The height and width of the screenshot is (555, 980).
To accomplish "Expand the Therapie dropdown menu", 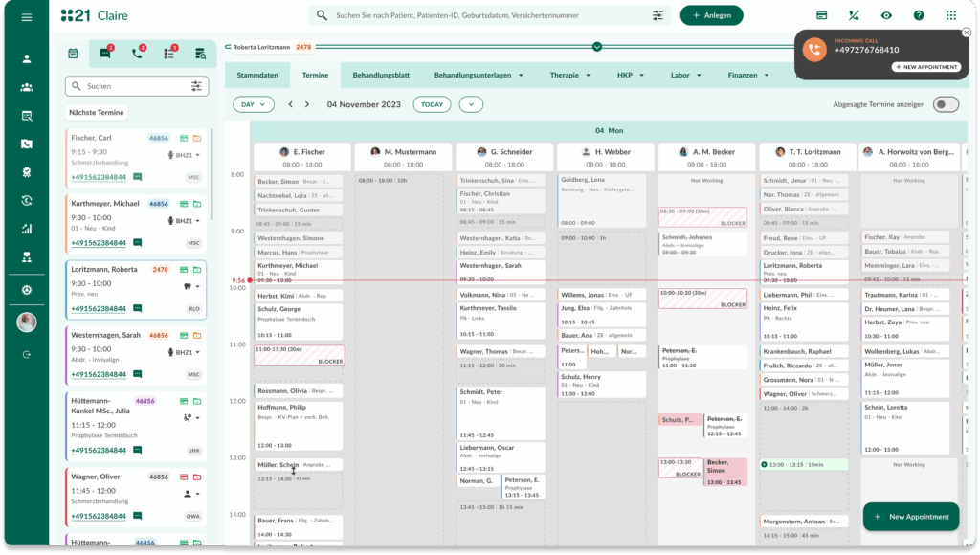I will tap(570, 75).
